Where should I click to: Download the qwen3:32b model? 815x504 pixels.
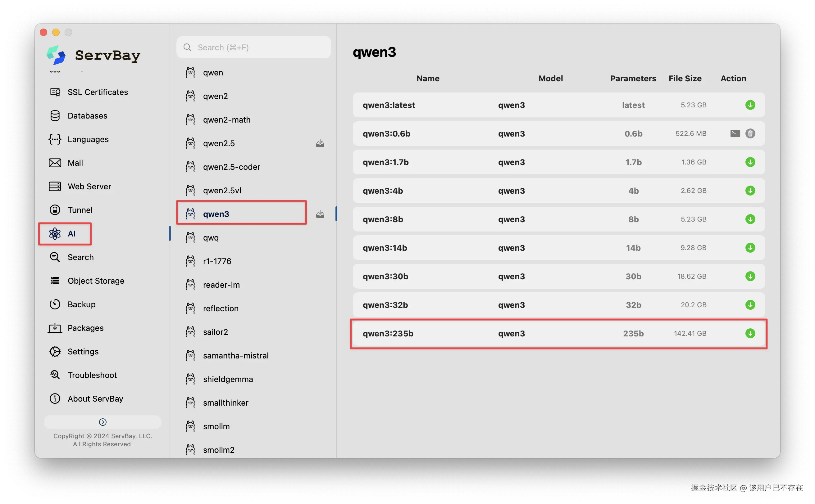click(x=750, y=305)
